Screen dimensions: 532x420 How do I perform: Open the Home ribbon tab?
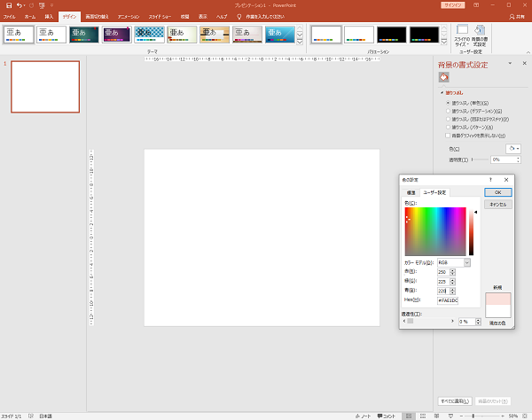click(x=30, y=17)
